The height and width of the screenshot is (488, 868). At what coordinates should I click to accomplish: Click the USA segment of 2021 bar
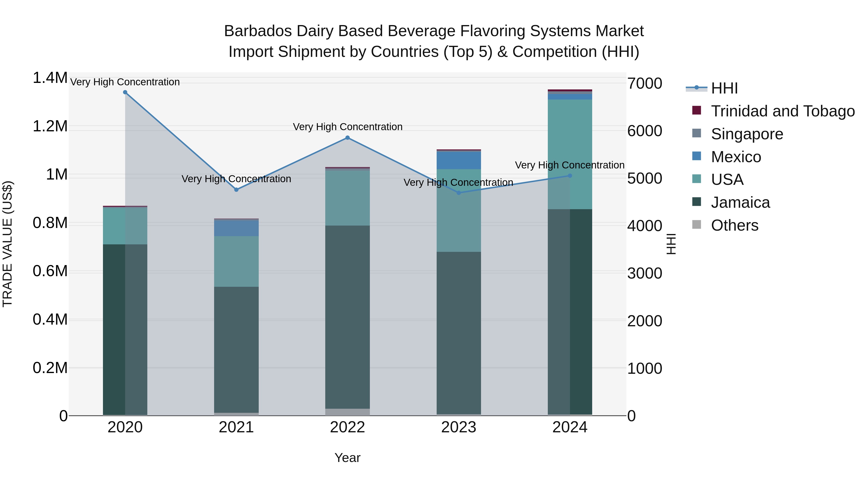[x=236, y=261]
